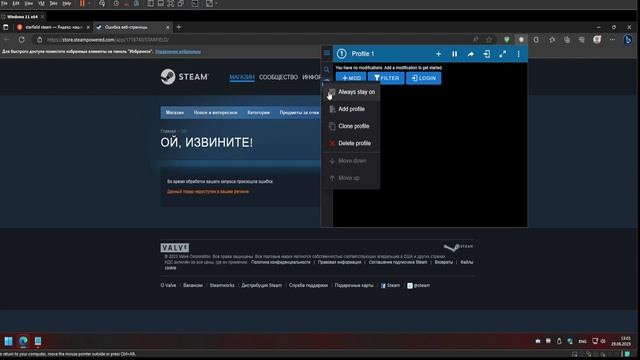Click the browser back arrow

7,40
